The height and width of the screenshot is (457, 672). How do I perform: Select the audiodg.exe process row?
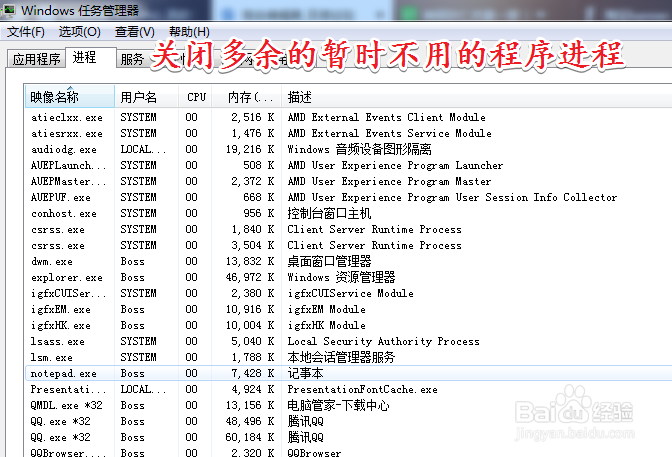pos(348,150)
